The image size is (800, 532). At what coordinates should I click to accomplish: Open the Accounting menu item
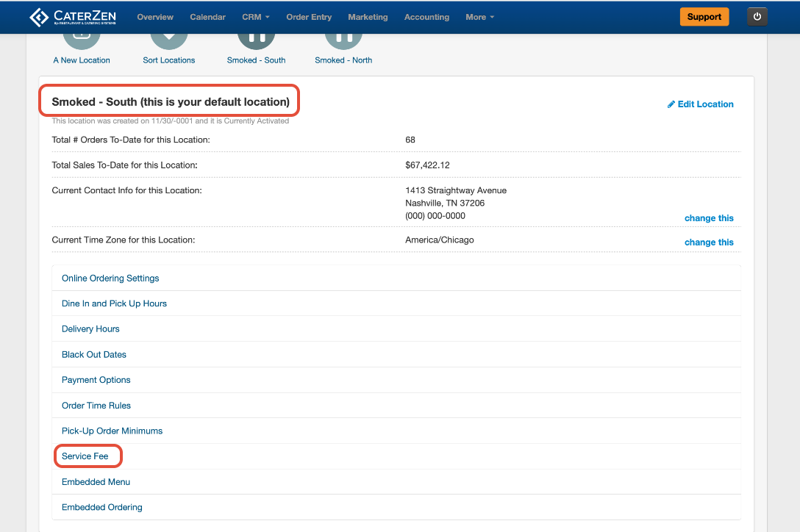(426, 17)
